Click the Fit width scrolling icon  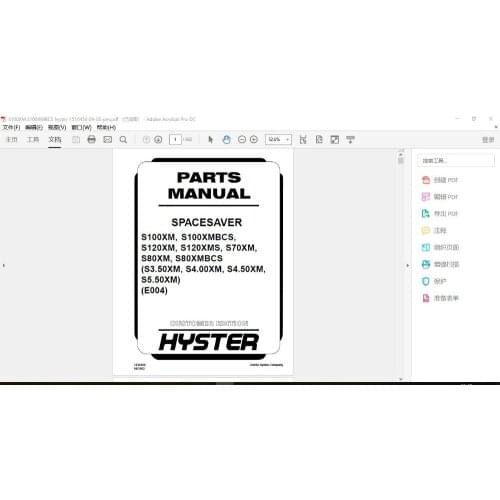point(303,140)
